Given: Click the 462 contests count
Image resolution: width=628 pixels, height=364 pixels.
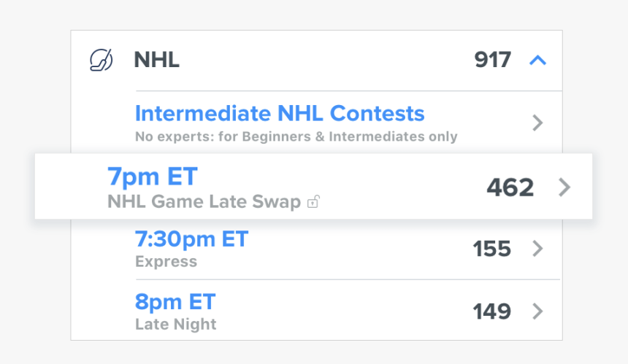Looking at the screenshot, I should [x=510, y=187].
